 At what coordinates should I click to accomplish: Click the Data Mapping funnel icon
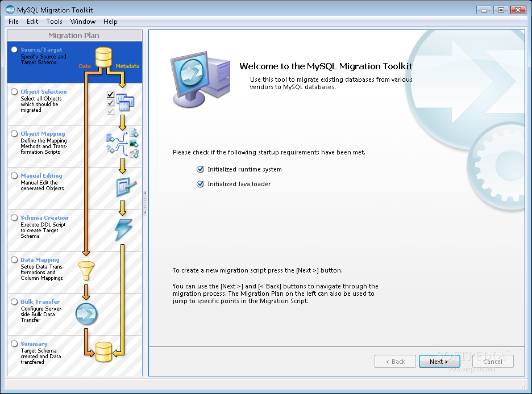(x=86, y=271)
